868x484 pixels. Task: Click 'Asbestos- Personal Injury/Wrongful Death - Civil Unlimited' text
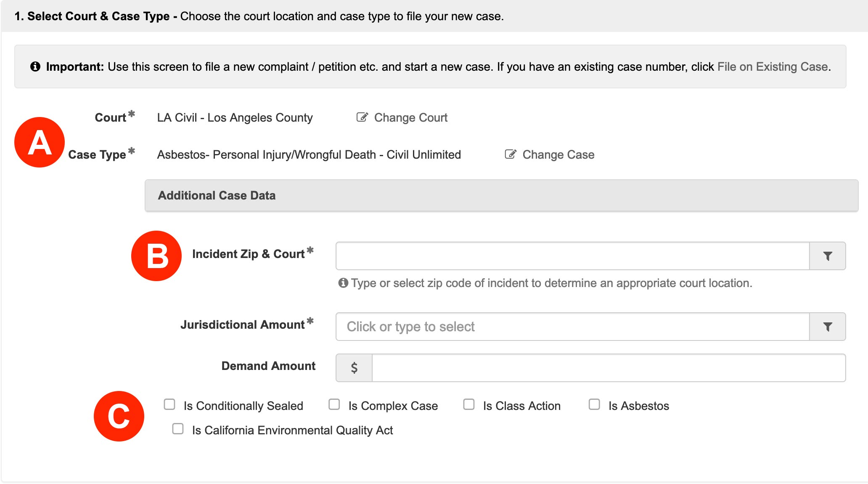[309, 155]
